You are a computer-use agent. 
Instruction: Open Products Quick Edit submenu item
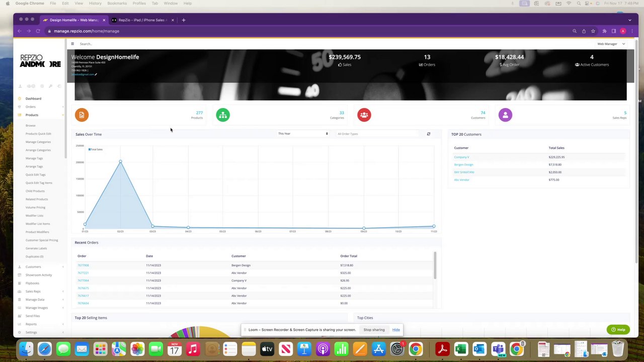38,134
